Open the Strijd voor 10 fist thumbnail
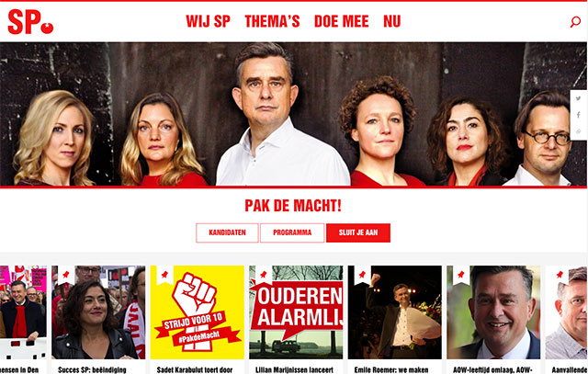This screenshot has height=374, width=588. tap(198, 312)
